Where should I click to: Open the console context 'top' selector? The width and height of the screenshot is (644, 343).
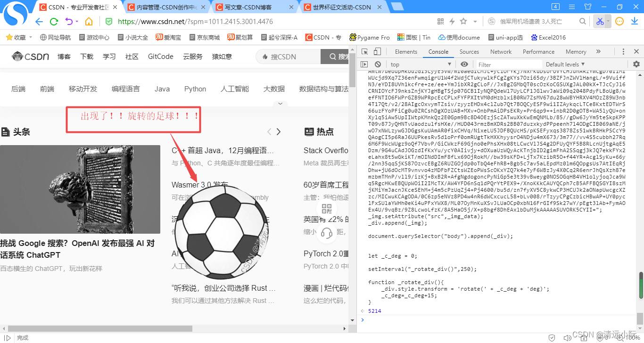[421, 65]
